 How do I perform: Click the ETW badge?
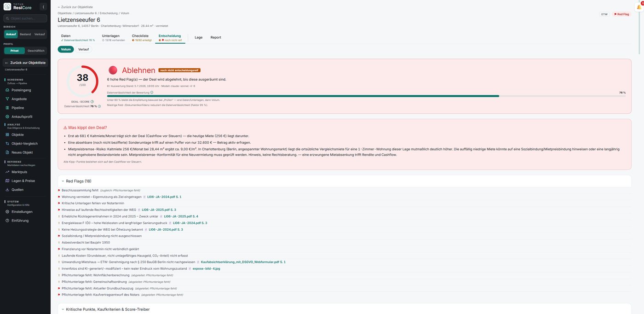coord(604,14)
